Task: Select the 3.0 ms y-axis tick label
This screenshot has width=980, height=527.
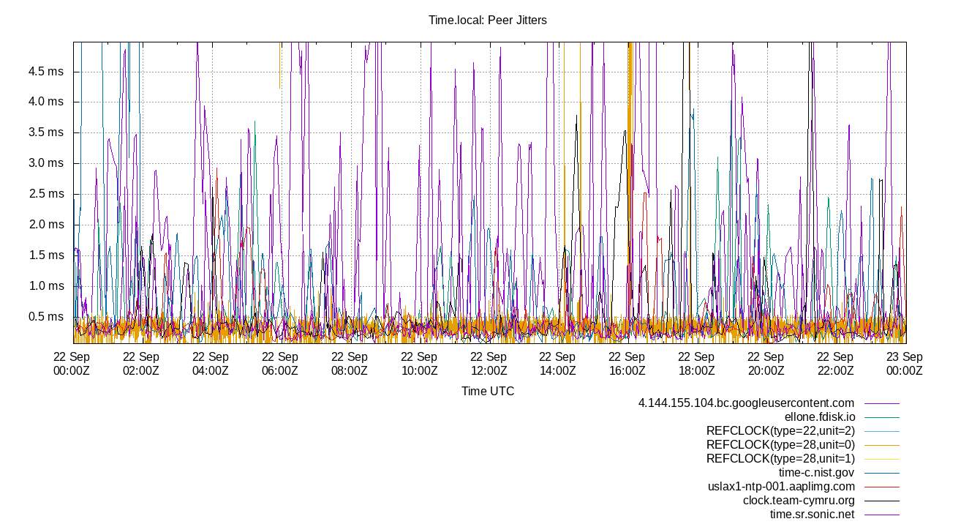Action: [46, 164]
